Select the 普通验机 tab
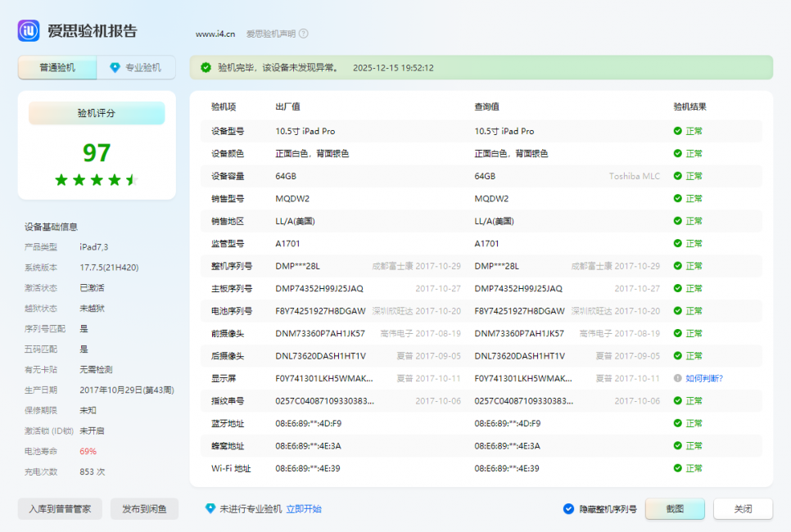Image resolution: width=791 pixels, height=532 pixels. (56, 67)
